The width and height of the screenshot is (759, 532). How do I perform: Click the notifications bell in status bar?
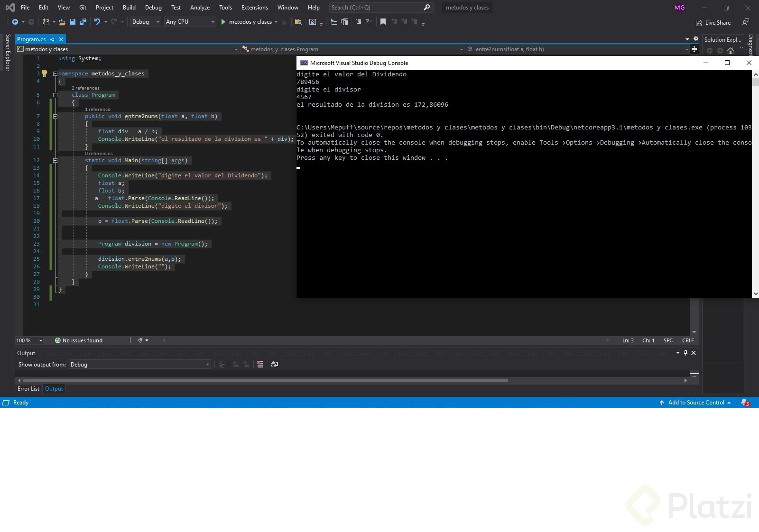click(745, 403)
